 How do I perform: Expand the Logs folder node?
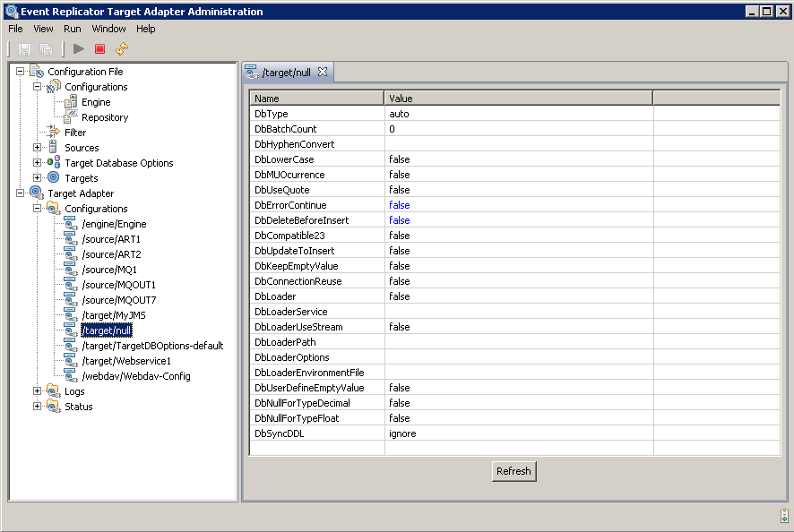(x=38, y=391)
